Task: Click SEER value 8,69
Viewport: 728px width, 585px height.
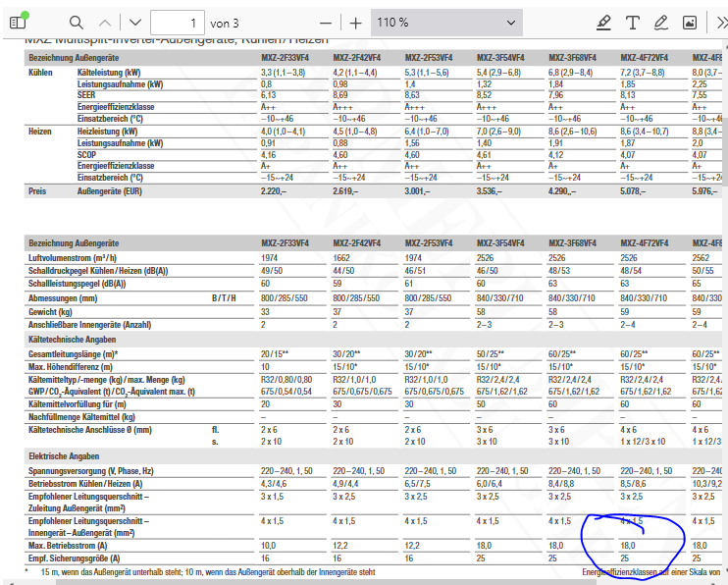Action: (x=340, y=95)
